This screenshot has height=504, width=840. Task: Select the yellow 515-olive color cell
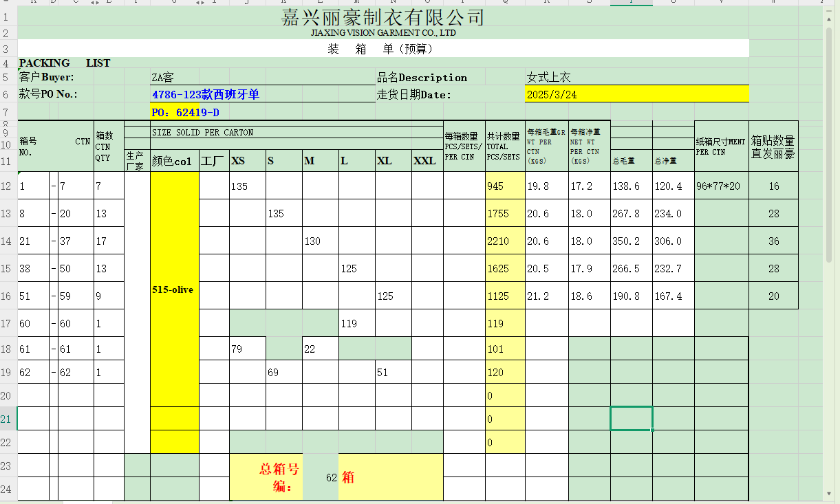174,289
